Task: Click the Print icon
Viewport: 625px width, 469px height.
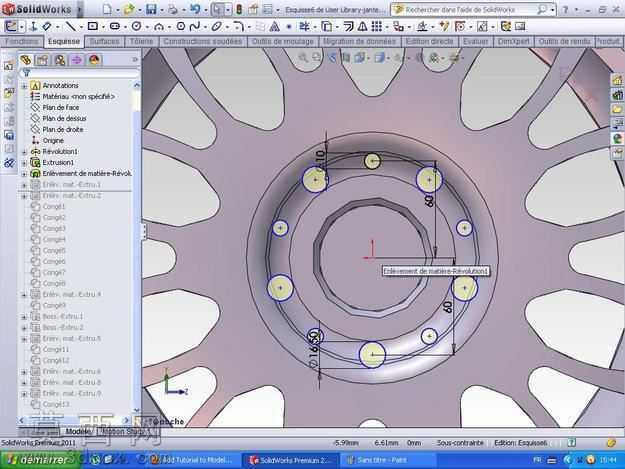Action: [x=173, y=9]
